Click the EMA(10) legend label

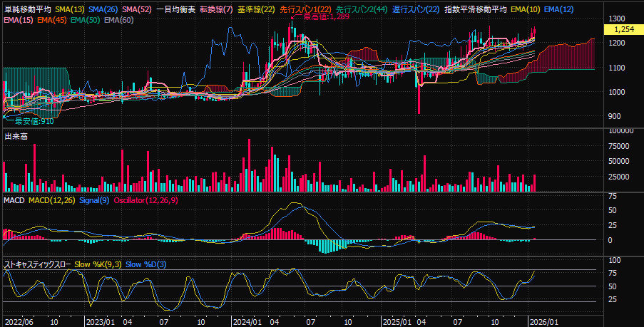click(526, 9)
